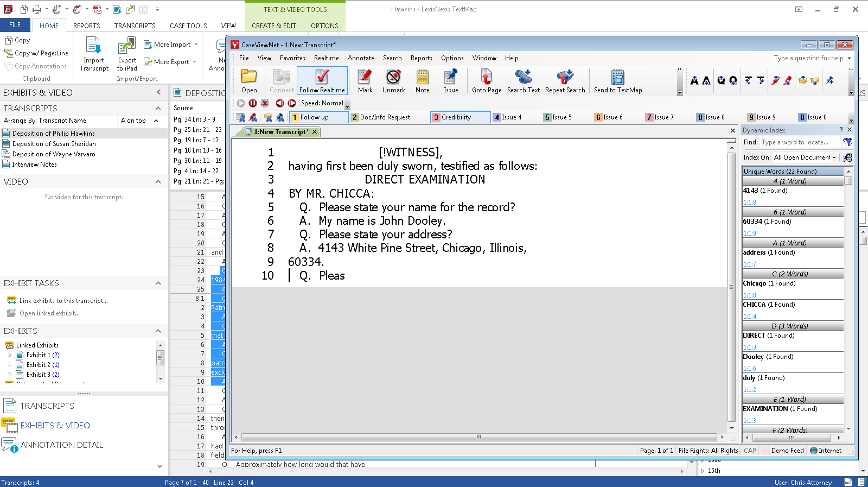Click Export to iPad icon
868x487 pixels.
[127, 54]
